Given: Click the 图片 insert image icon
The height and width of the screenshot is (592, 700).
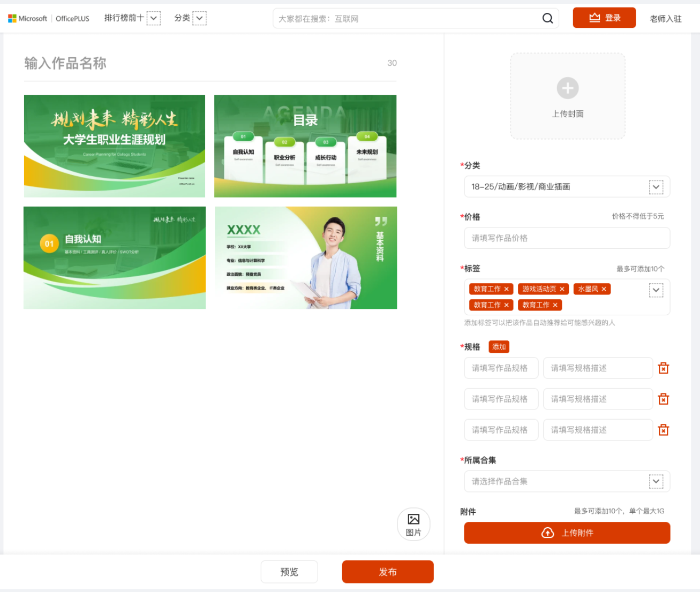Looking at the screenshot, I should point(413,525).
